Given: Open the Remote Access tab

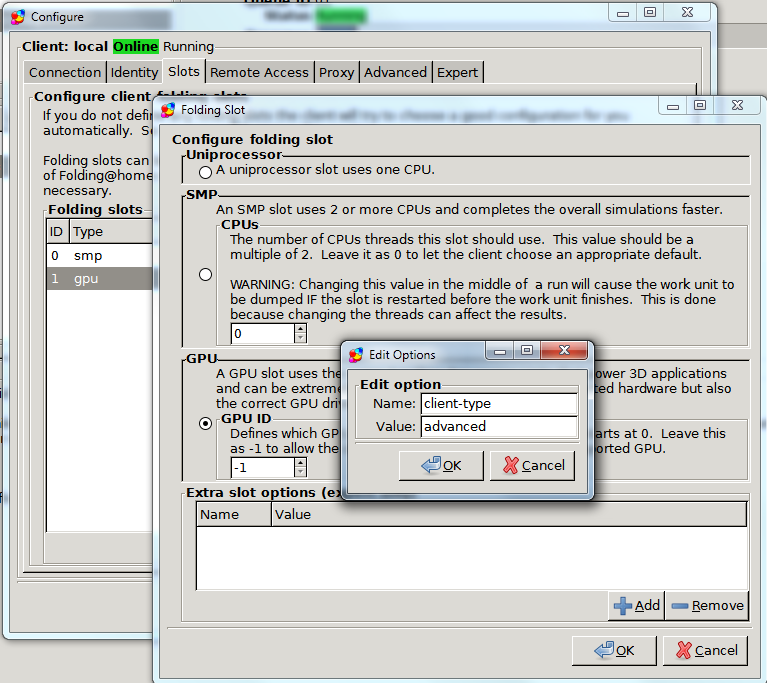Looking at the screenshot, I should 259,72.
